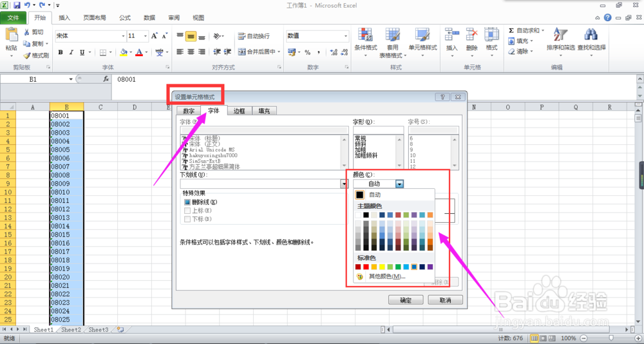
Task: Click the fx insert function icon
Action: point(106,79)
